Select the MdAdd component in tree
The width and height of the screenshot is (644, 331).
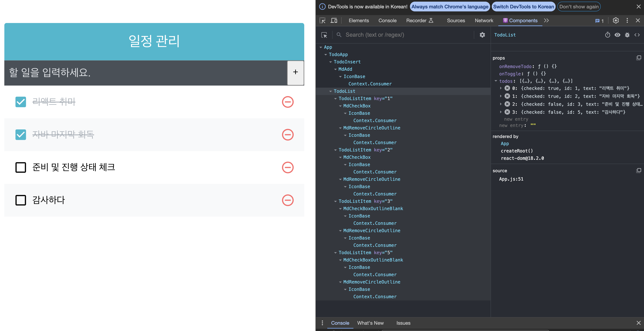345,69
